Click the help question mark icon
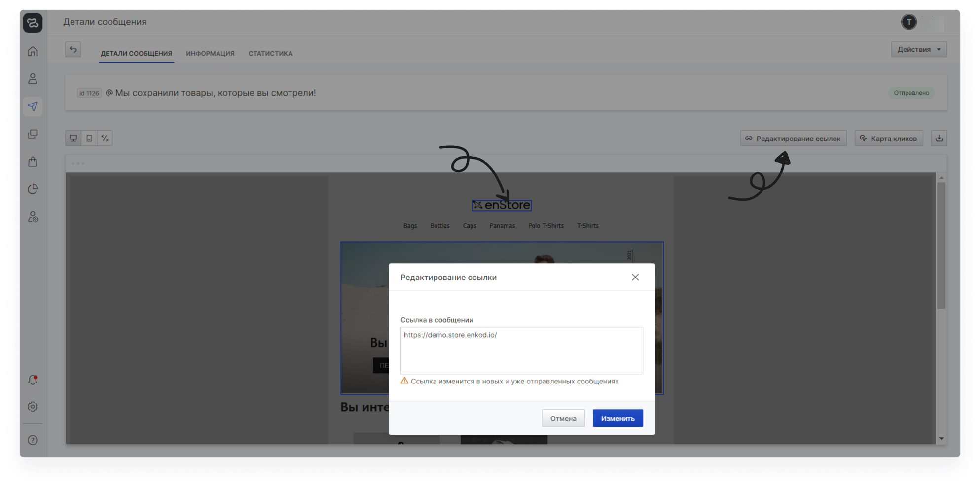Image resolution: width=980 pixels, height=487 pixels. click(33, 440)
